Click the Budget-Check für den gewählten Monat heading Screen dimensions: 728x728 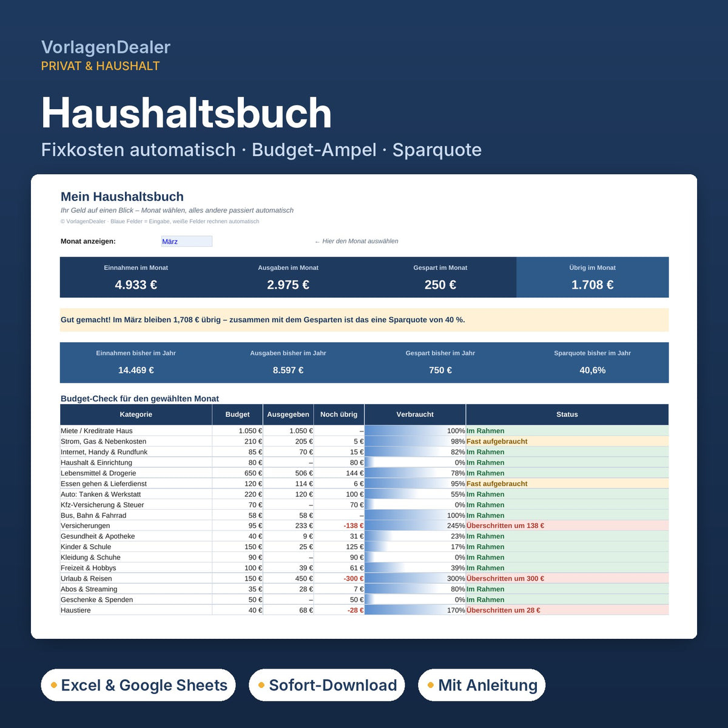[140, 399]
